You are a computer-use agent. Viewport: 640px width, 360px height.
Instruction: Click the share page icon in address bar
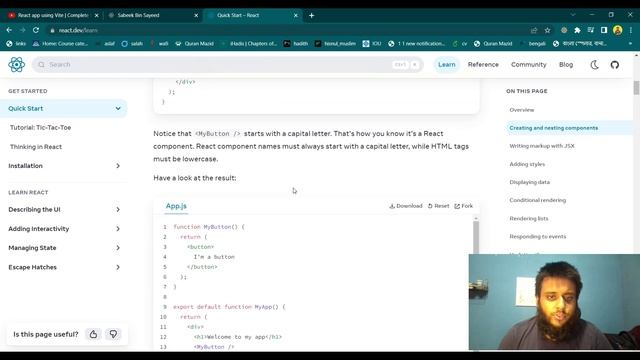coord(533,30)
